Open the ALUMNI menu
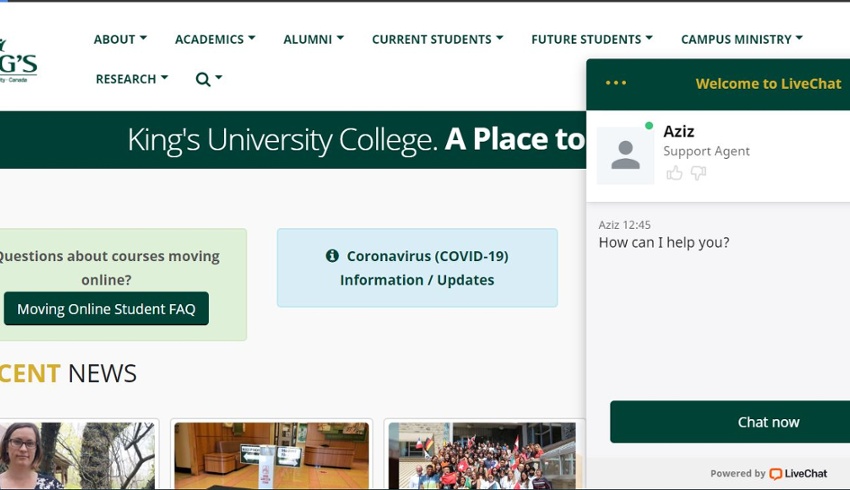 [313, 40]
